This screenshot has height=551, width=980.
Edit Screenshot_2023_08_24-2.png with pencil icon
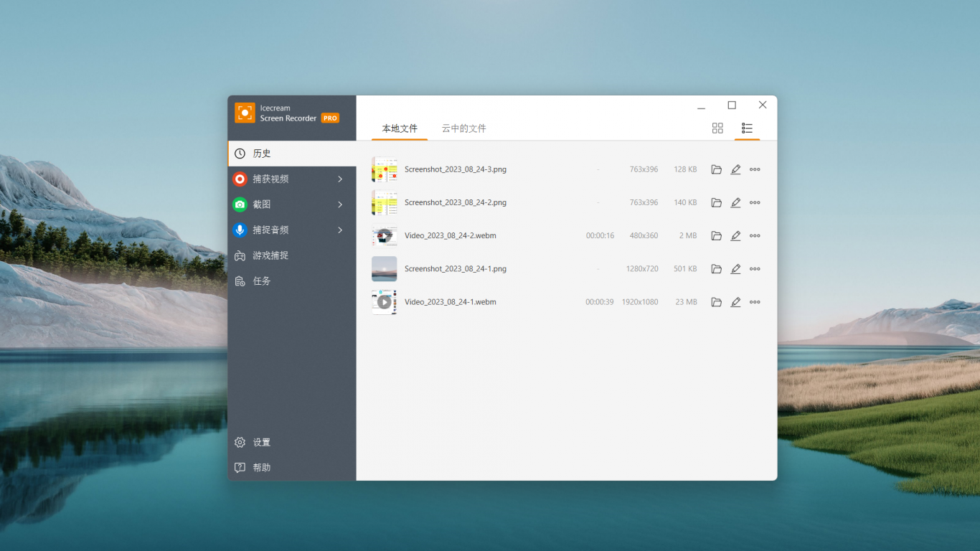pyautogui.click(x=735, y=203)
